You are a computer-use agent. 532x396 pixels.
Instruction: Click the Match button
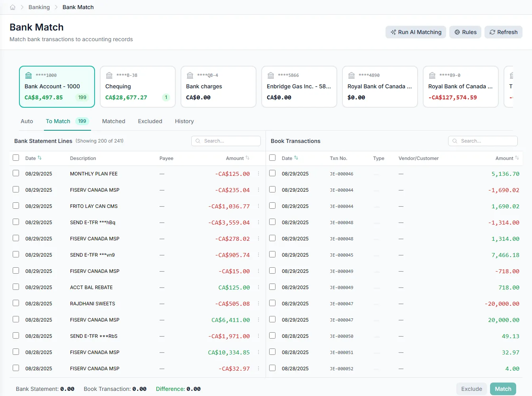pyautogui.click(x=503, y=389)
